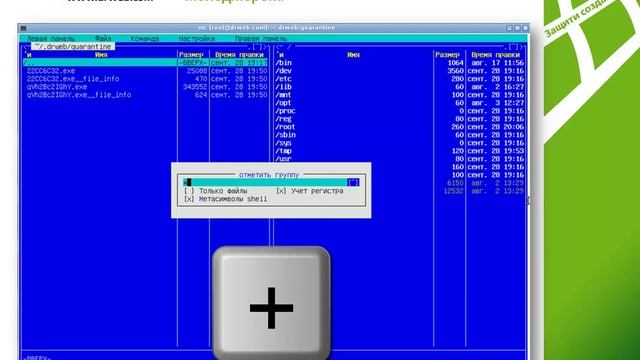Viewport: 640px width, 360px height.
Task: Select the /opt directory in right panel
Action: 283,103
